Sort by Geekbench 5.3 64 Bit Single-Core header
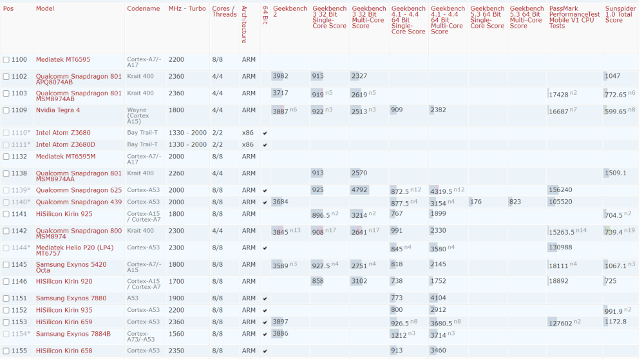The width and height of the screenshot is (644, 359). click(487, 17)
